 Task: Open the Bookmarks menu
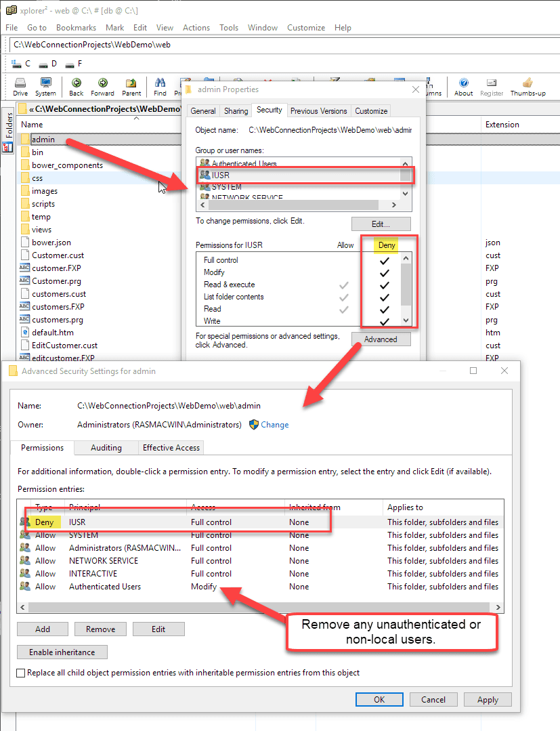coord(76,28)
